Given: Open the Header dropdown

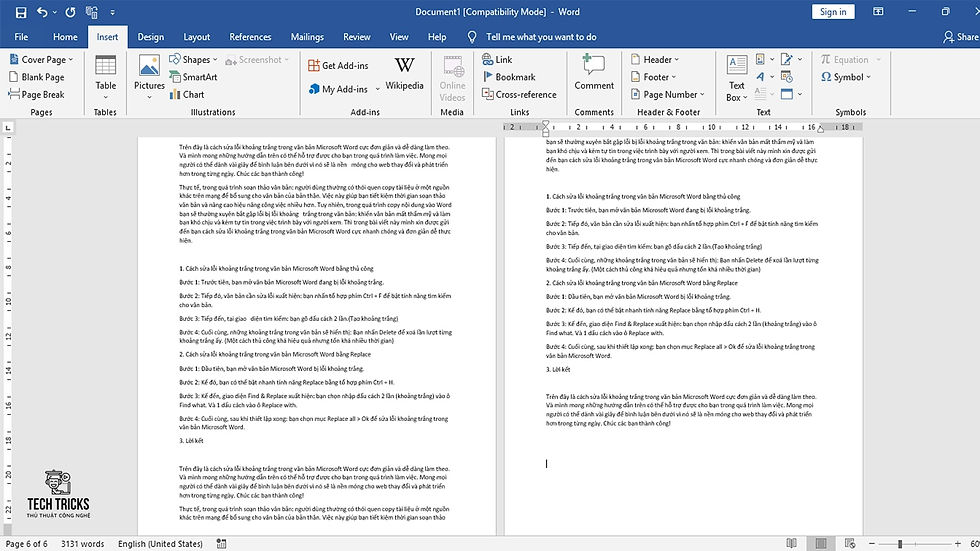Looking at the screenshot, I should click(x=654, y=59).
